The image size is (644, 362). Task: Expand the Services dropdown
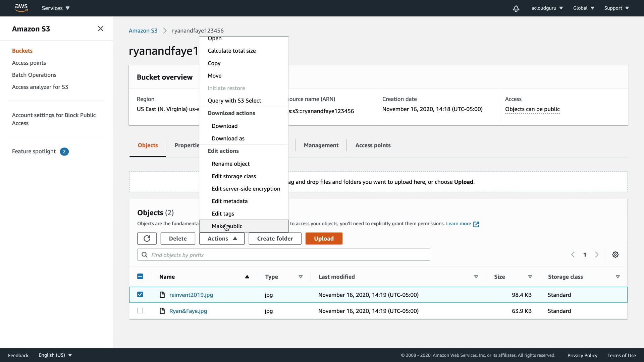pos(56,8)
